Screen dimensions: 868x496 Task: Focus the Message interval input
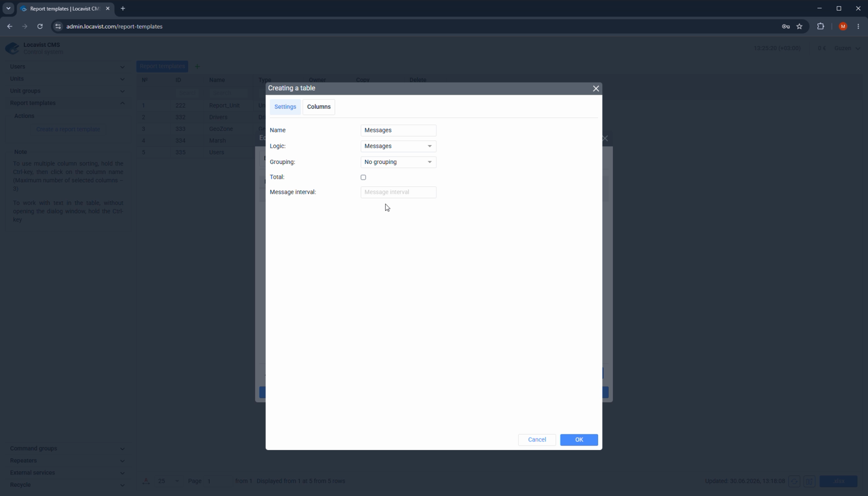(x=398, y=192)
